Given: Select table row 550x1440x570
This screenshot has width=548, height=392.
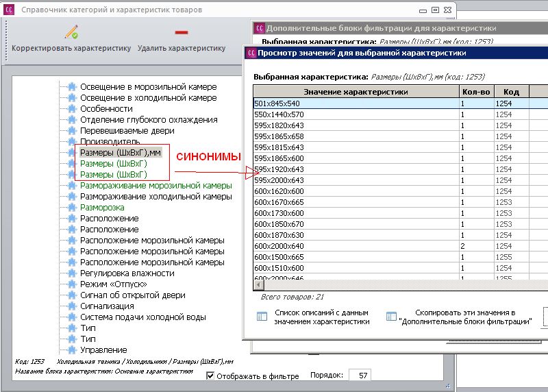Looking at the screenshot, I should [401, 114].
